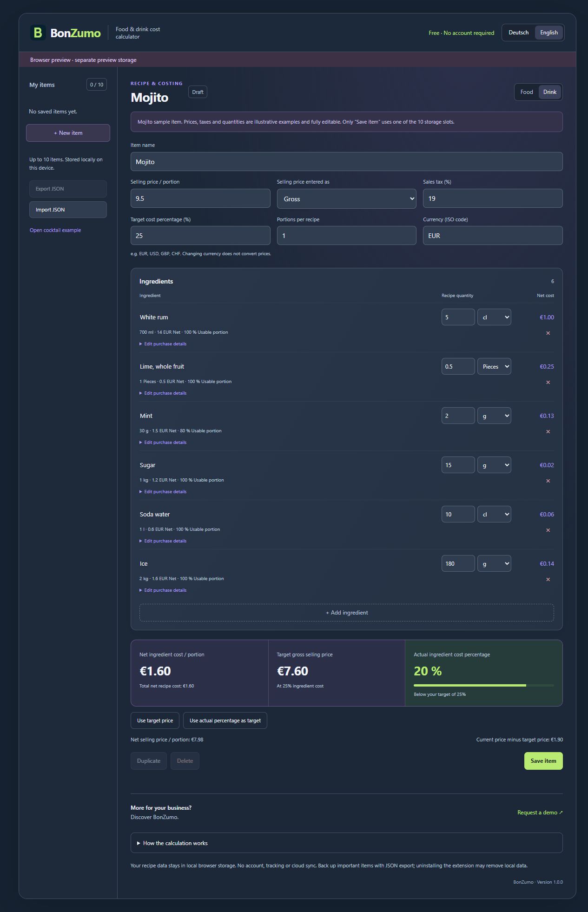The height and width of the screenshot is (912, 588).
Task: Open the Request a demo link
Action: (540, 813)
